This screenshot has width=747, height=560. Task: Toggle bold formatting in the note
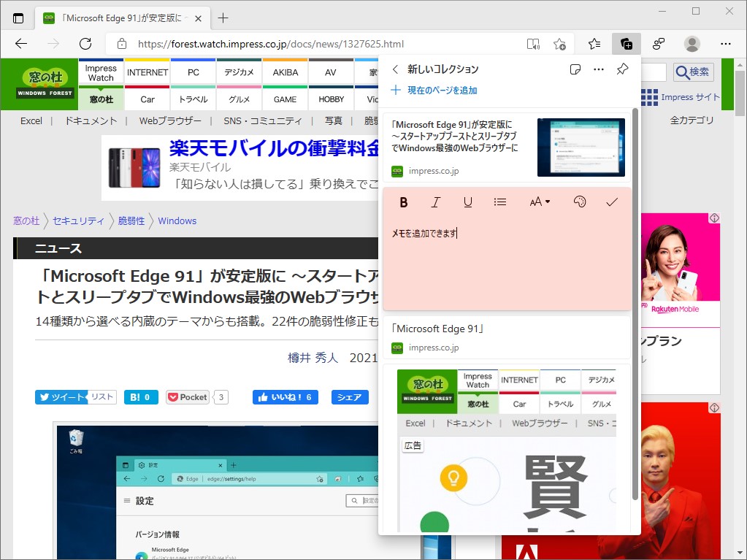tap(403, 202)
